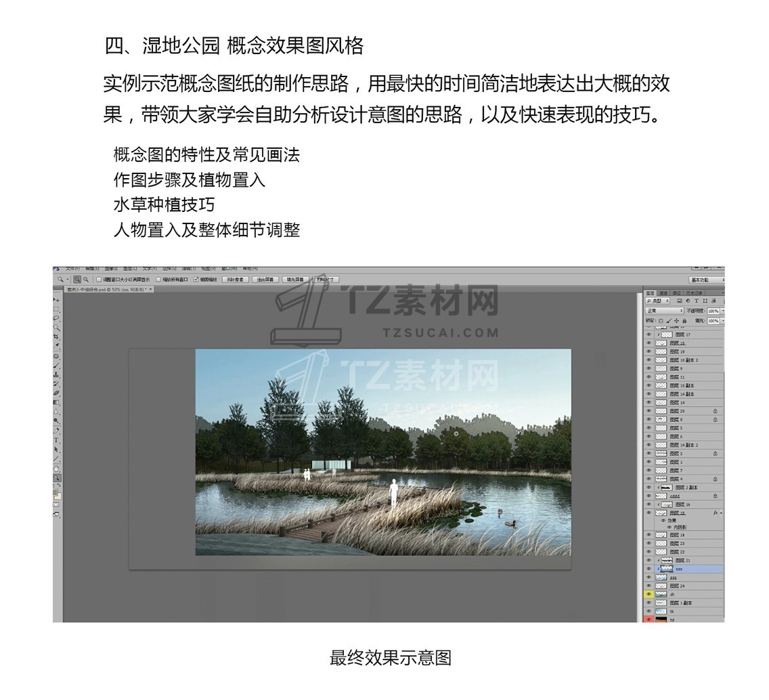769x700 pixels.
Task: Filter layers by pixel layer icon
Action: pos(680,301)
